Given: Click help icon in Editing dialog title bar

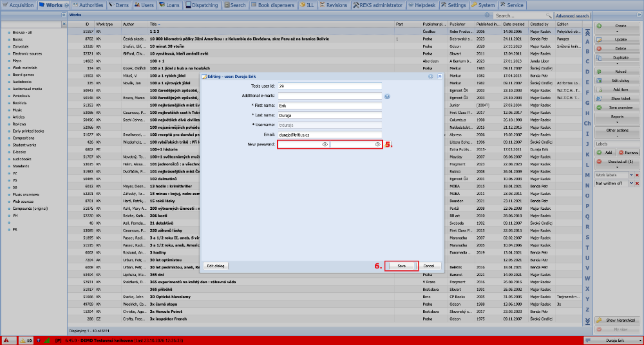Looking at the screenshot, I should 431,77.
